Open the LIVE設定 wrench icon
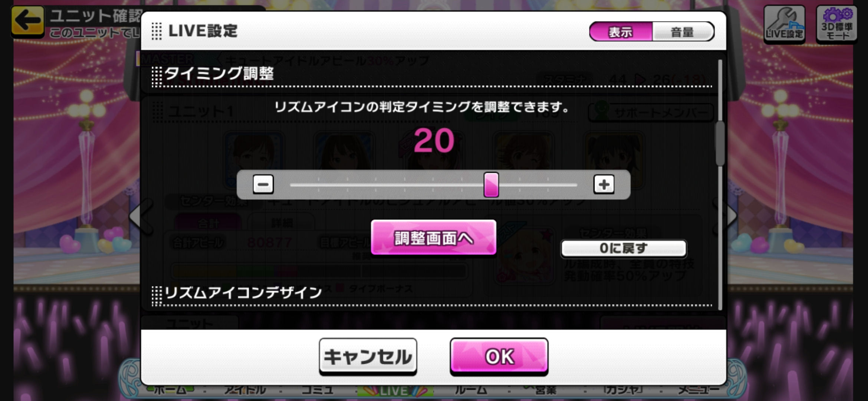This screenshot has height=401, width=868. [785, 23]
